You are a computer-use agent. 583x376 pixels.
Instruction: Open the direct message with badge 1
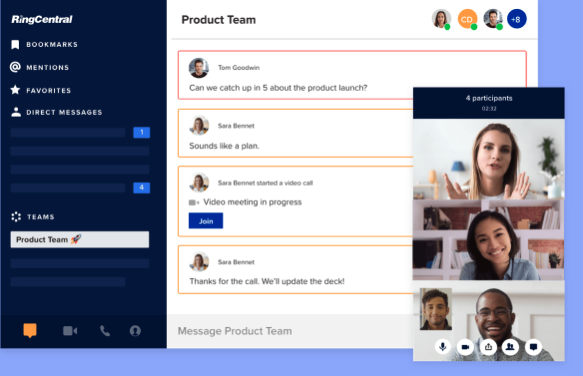tap(80, 132)
